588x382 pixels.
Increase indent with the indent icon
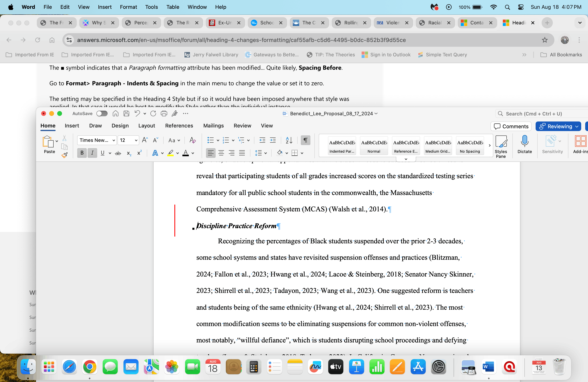273,140
